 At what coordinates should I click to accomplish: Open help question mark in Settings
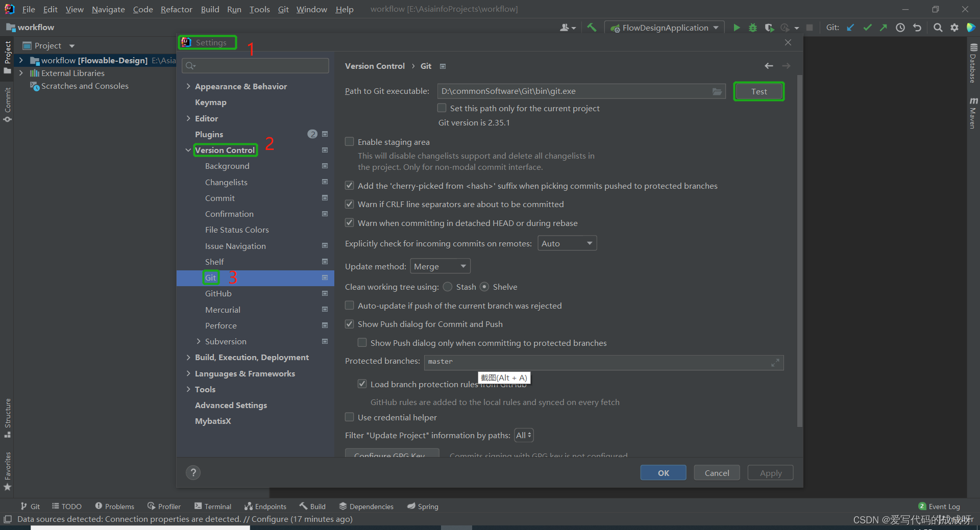click(193, 472)
